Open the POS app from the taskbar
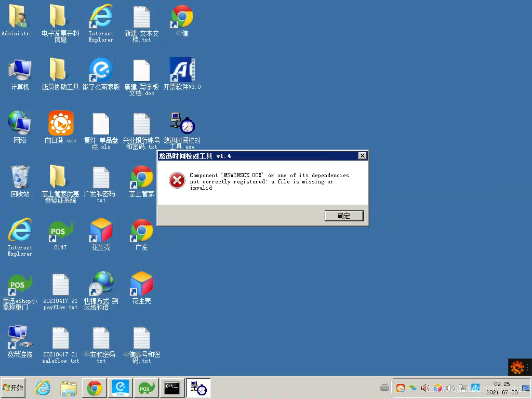 (x=146, y=388)
